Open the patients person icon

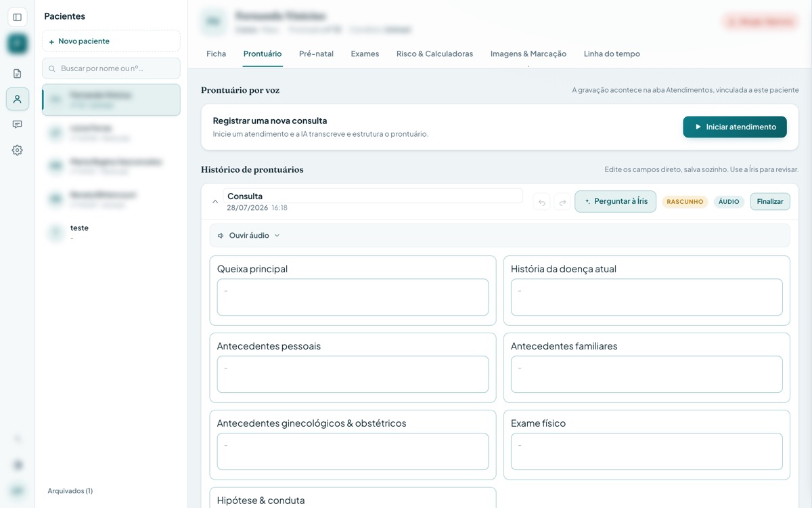pyautogui.click(x=18, y=99)
